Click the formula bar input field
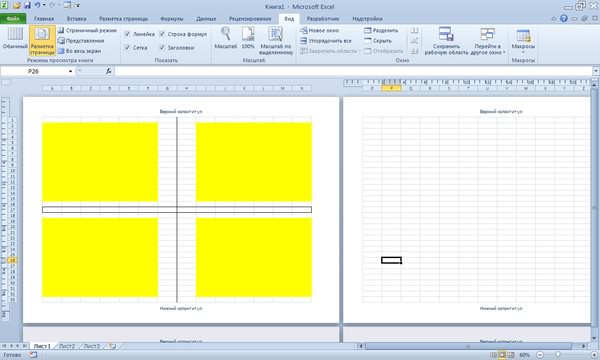Screen dimensions: 600x360 353,71
